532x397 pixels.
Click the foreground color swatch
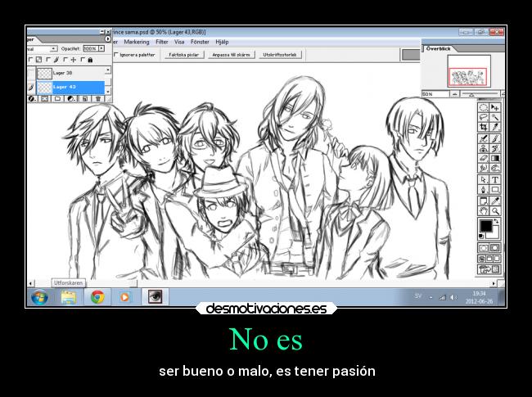pos(486,226)
